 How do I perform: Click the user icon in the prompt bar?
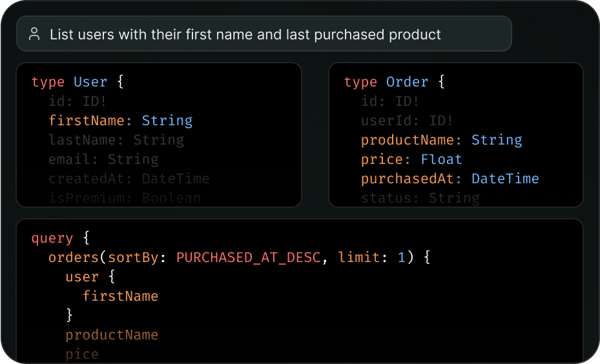click(34, 34)
